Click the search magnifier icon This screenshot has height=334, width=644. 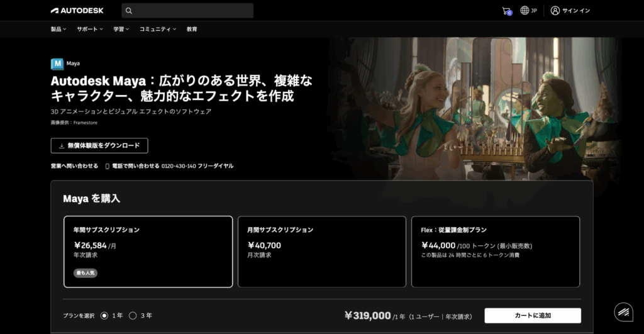click(129, 11)
